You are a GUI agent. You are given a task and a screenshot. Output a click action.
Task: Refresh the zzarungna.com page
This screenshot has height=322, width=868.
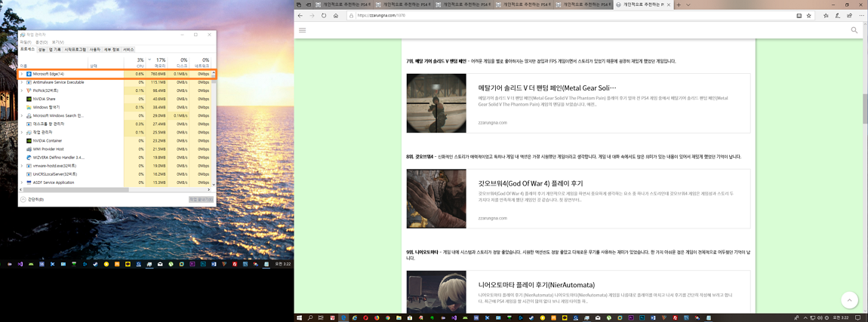click(324, 16)
